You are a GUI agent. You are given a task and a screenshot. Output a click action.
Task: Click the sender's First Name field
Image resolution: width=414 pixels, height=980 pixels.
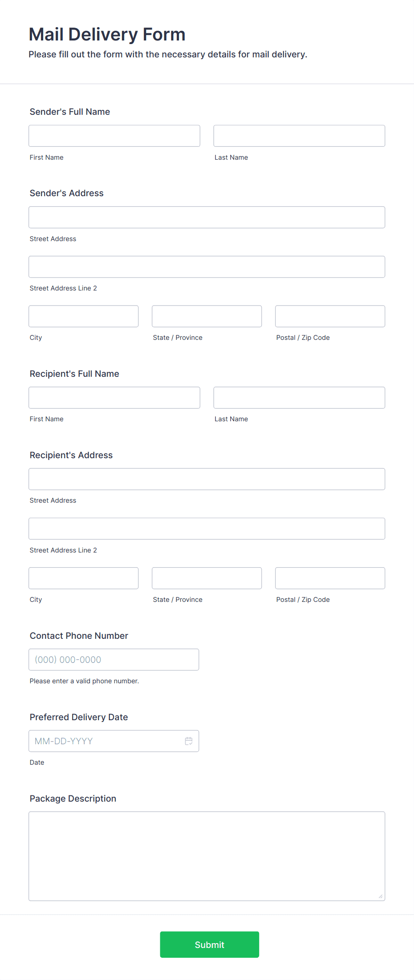[114, 136]
